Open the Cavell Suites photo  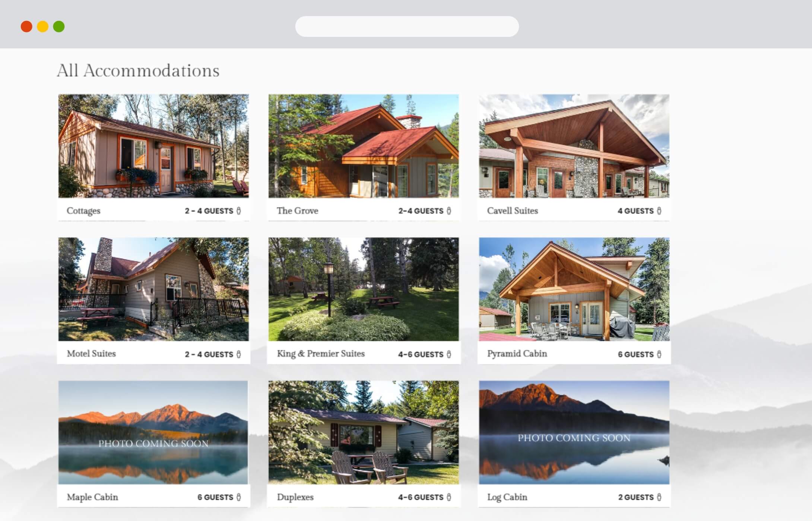pos(574,146)
